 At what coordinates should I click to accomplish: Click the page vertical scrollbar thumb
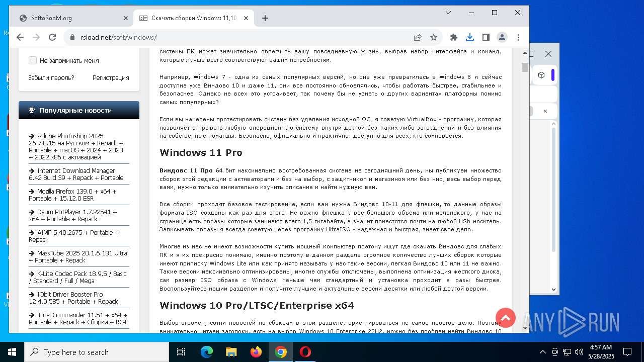(525, 67)
